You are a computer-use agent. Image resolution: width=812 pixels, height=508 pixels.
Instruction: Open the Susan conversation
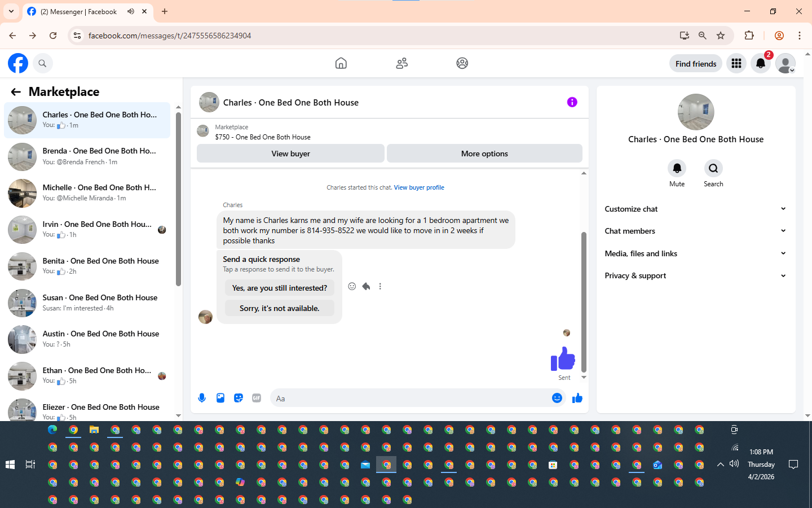pos(87,303)
